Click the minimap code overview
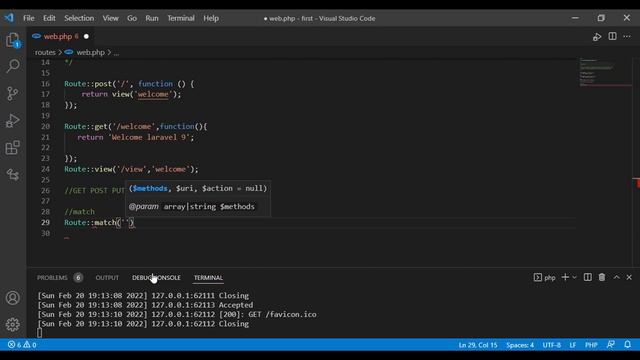This screenshot has height=360, width=640. coord(606,73)
